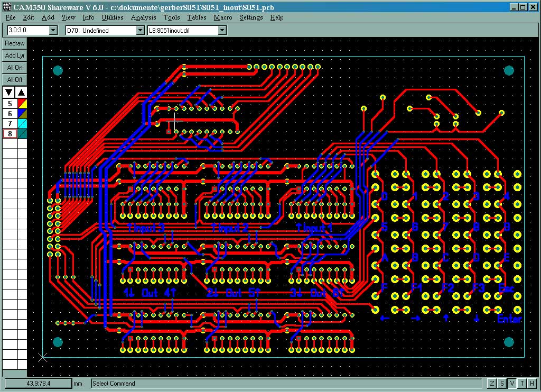
Task: Click the layer list down arrow
Action: pos(8,92)
